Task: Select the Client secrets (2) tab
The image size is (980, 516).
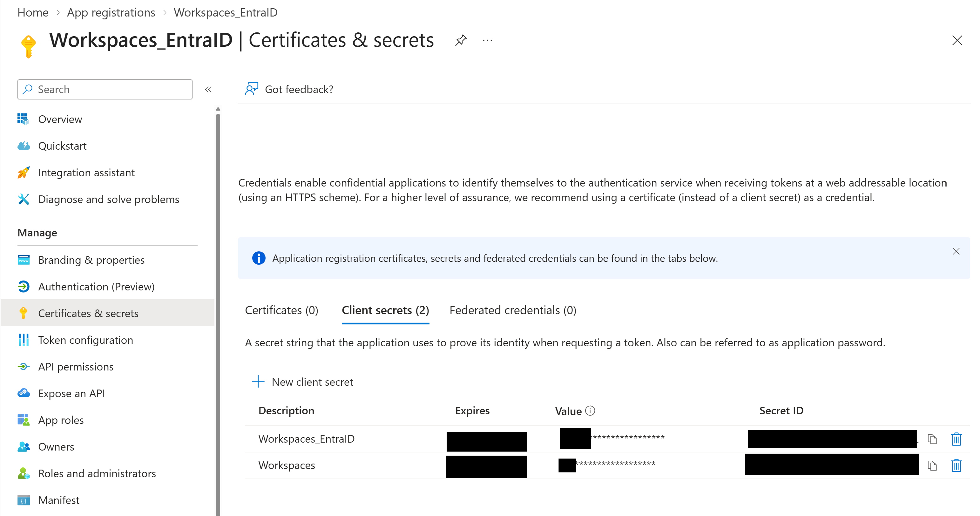Action: tap(385, 310)
